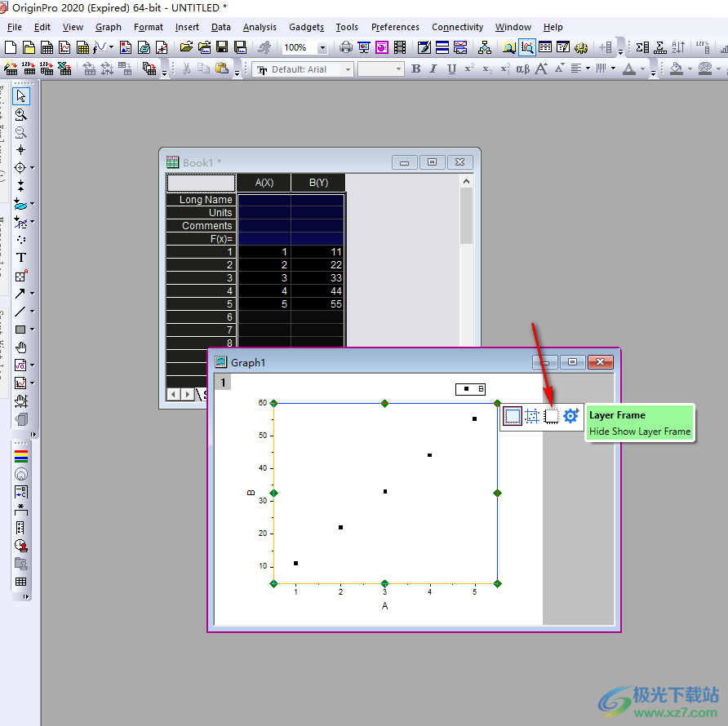Expand the Arrow tool dropdown arrow
The image size is (728, 726).
point(32,294)
